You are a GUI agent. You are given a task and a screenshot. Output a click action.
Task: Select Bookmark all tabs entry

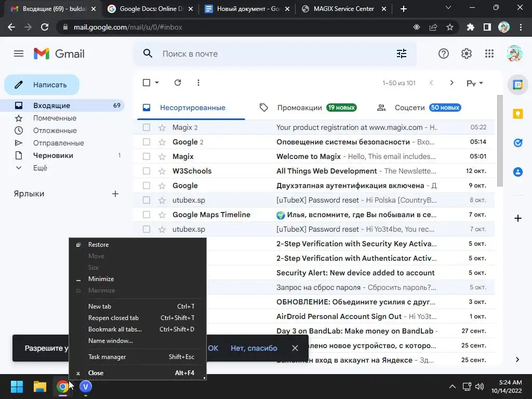[x=137, y=329]
